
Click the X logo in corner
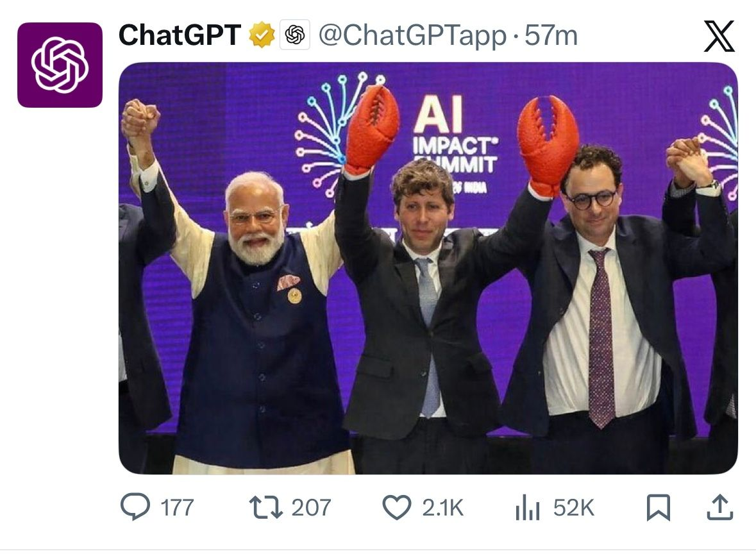point(719,36)
